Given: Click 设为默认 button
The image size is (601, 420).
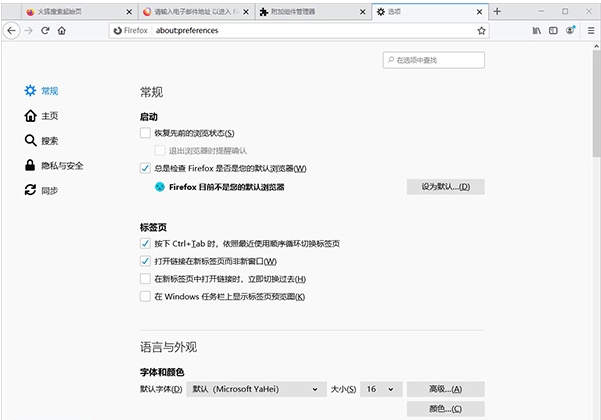Looking at the screenshot, I should [445, 187].
